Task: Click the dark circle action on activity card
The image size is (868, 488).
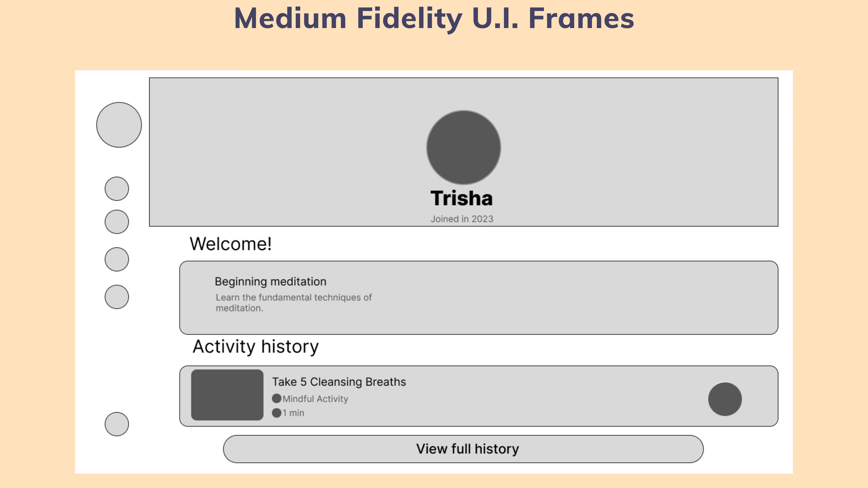Action: click(725, 399)
